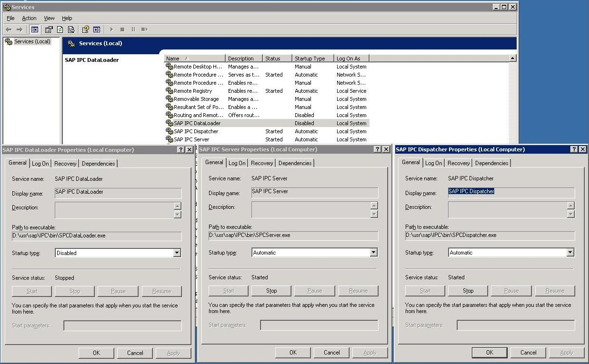
Task: Click the gear icon of Resultant Set of Po... row
Action: (x=169, y=107)
